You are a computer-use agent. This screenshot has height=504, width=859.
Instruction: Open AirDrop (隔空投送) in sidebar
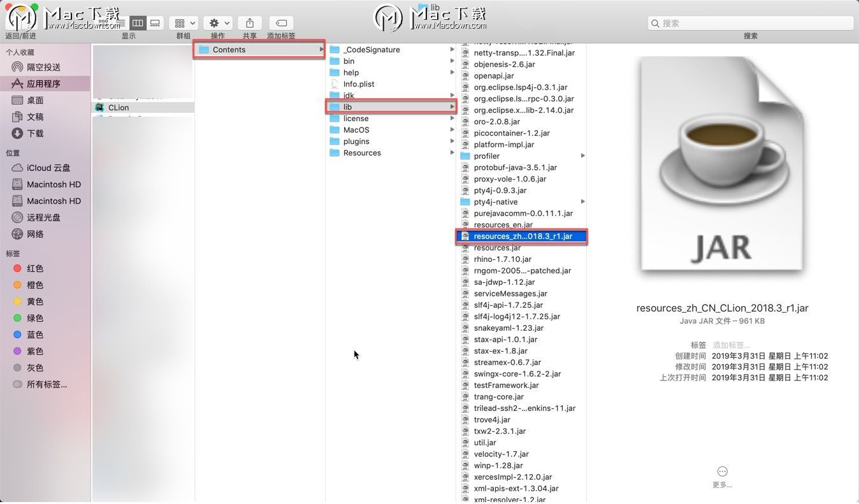tap(45, 67)
